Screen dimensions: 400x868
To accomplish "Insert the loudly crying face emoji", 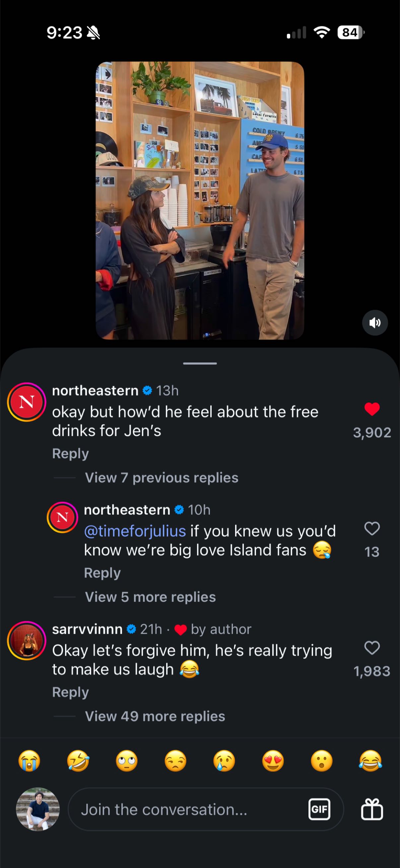I will (29, 761).
